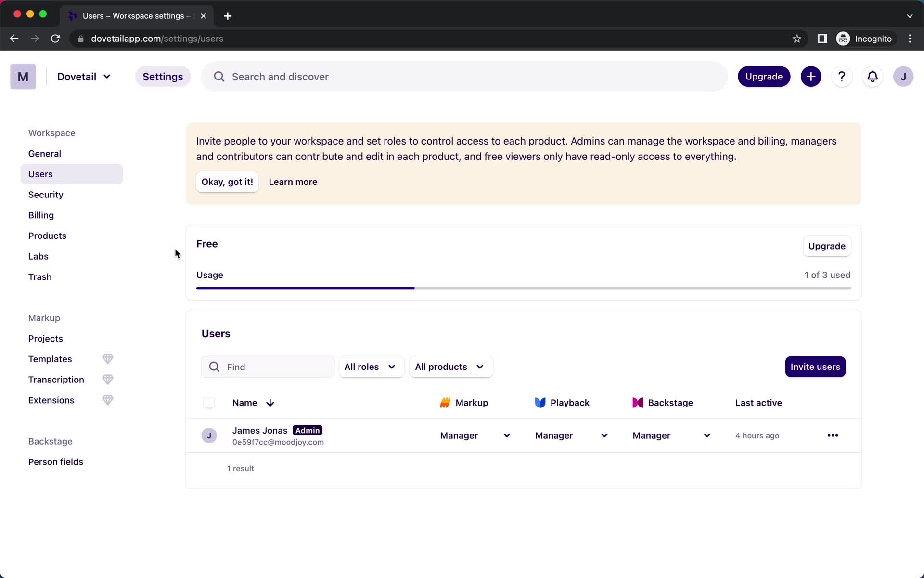Viewport: 924px width, 578px height.
Task: Click the Name column header
Action: (244, 403)
